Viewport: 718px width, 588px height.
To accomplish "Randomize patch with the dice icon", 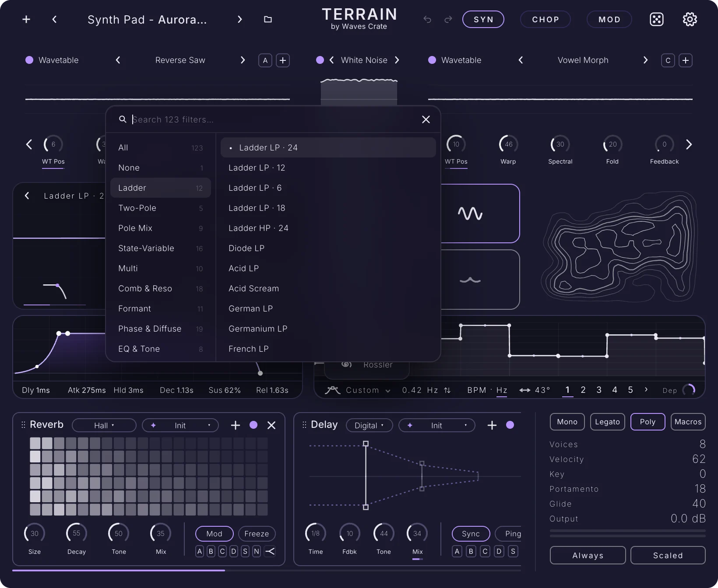I will pos(657,19).
